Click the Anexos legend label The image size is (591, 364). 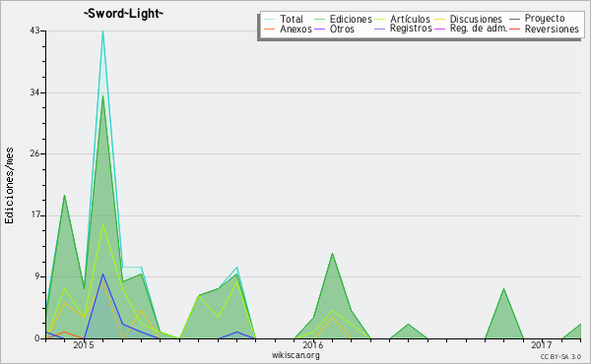pos(295,29)
